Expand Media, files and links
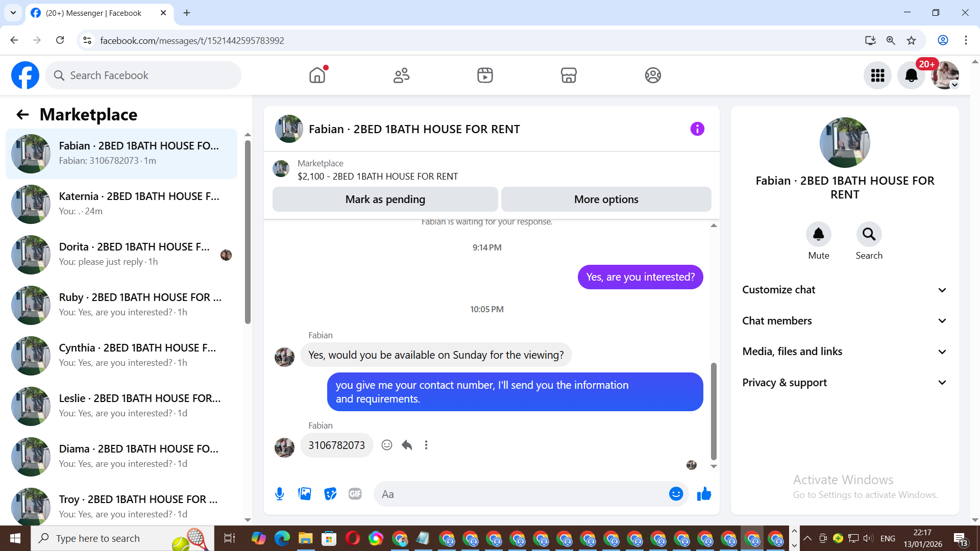 point(844,352)
